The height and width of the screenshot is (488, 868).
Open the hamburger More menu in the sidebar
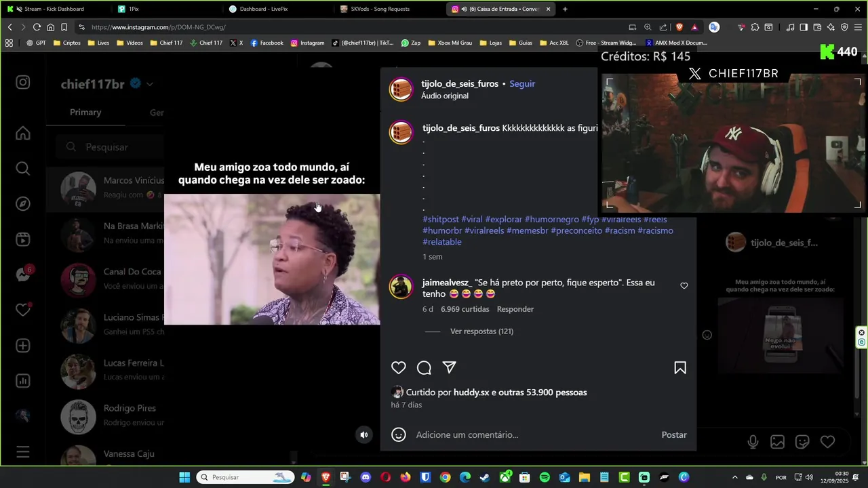[x=23, y=451]
